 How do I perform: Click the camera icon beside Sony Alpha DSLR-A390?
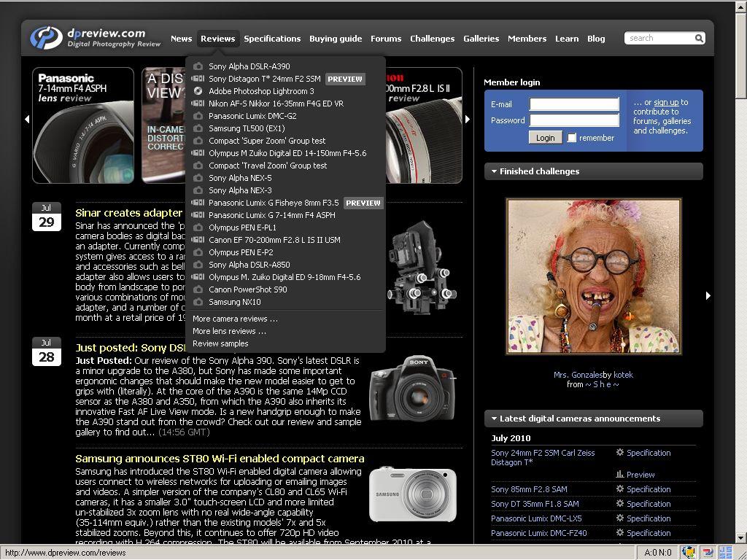[198, 66]
